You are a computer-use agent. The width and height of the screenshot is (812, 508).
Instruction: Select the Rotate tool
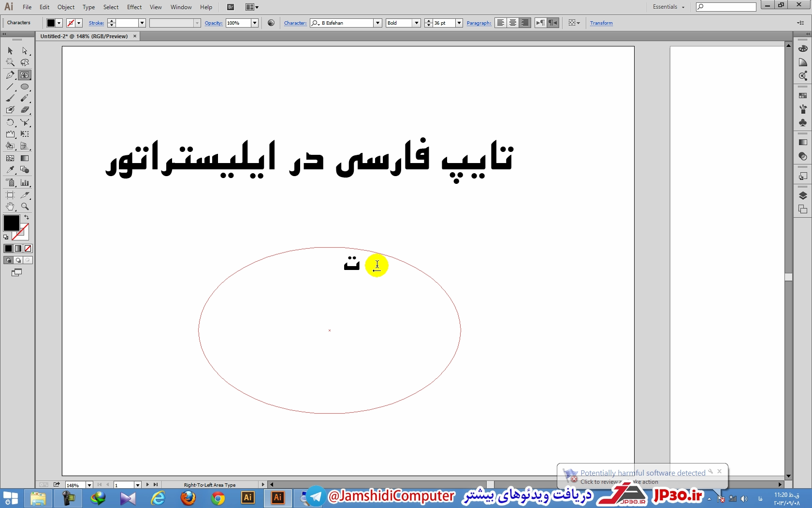click(10, 122)
